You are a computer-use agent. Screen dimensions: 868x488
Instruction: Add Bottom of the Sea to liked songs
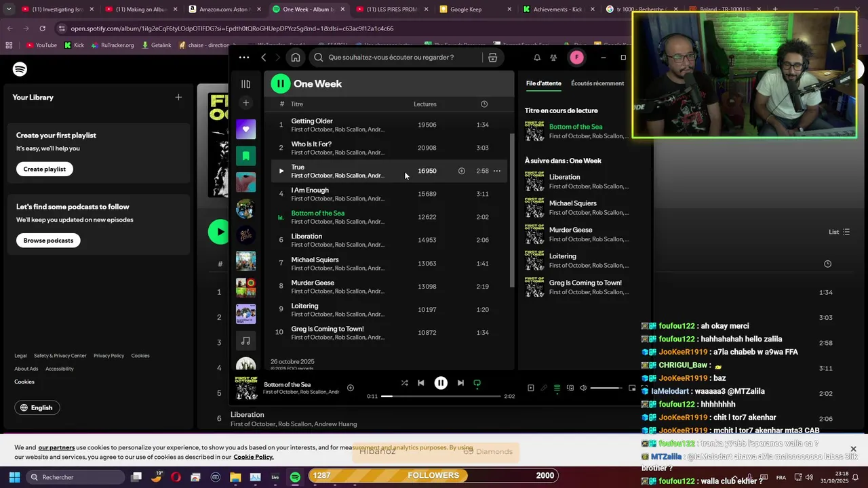(351, 388)
